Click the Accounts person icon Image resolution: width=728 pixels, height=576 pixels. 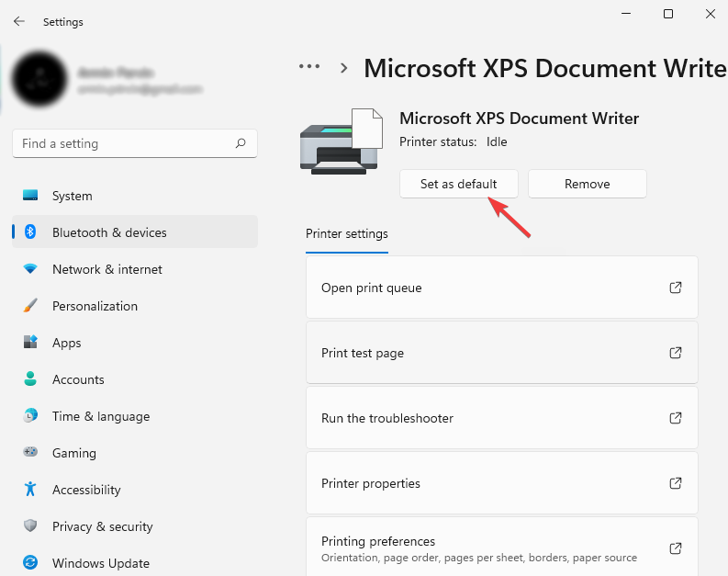pos(30,378)
